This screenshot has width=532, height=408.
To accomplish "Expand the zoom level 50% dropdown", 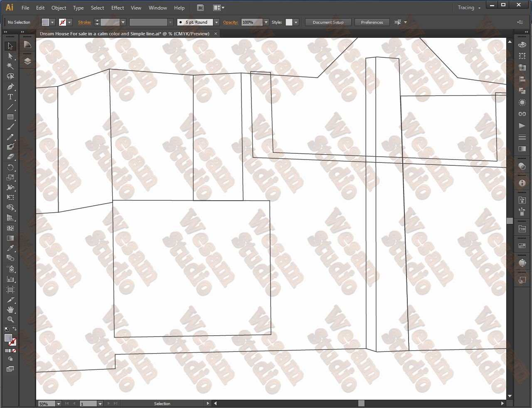I will pyautogui.click(x=59, y=403).
